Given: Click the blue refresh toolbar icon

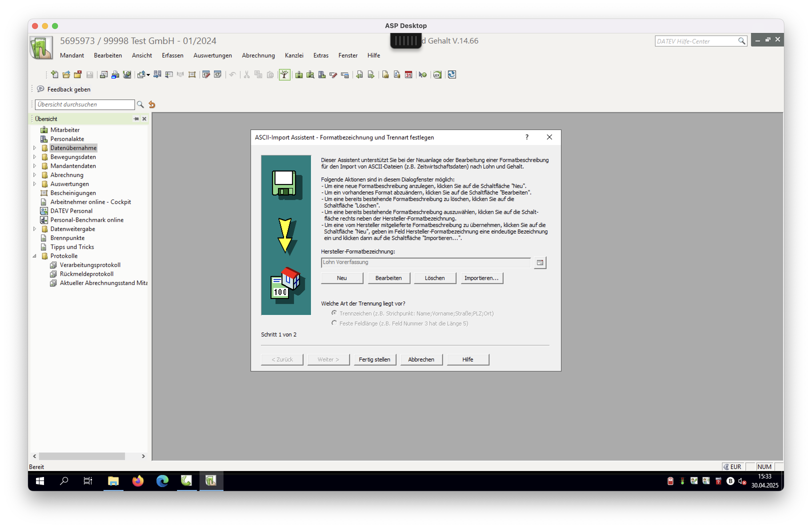Looking at the screenshot, I should [x=452, y=75].
